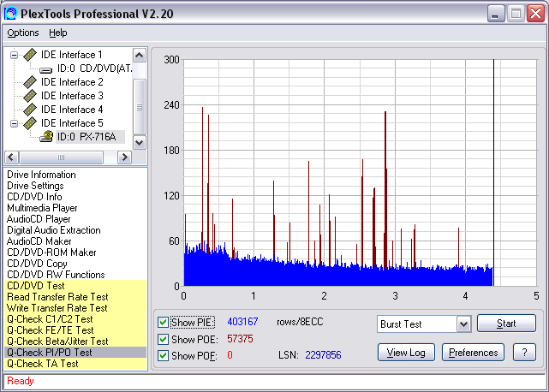Select CD/DVD Test

[x=75, y=286]
